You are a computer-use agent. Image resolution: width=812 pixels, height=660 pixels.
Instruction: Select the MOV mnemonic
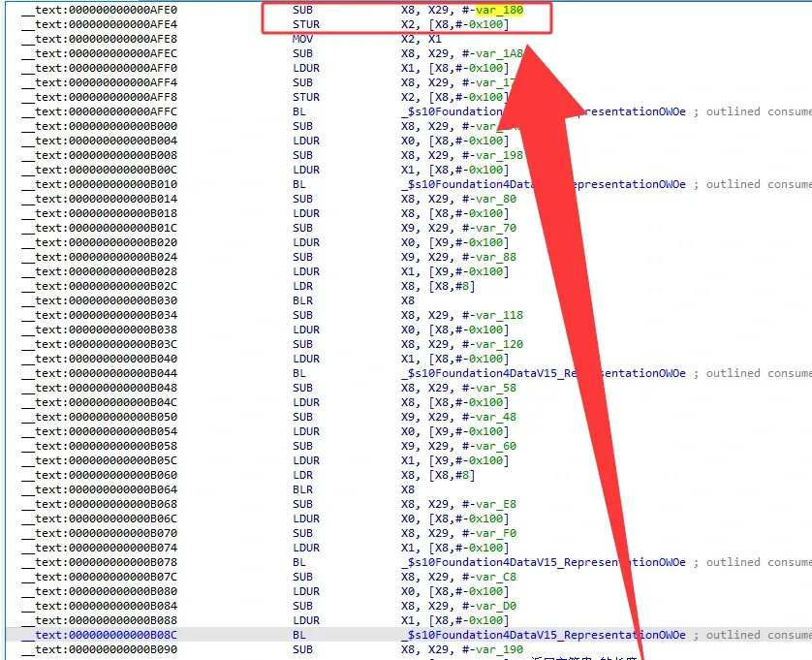pyautogui.click(x=302, y=39)
